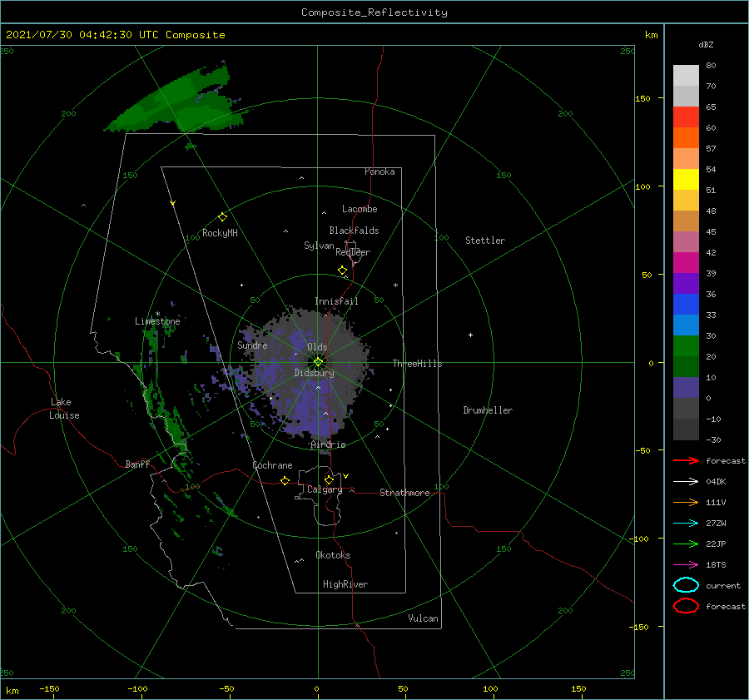Click the RedDeer city label
This screenshot has width=749, height=700.
tap(353, 252)
